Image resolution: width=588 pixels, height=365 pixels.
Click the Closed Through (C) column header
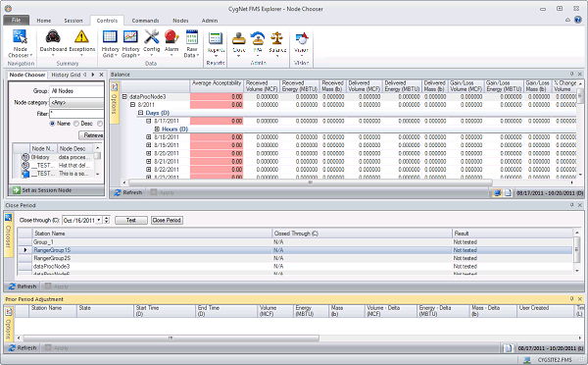pos(362,234)
